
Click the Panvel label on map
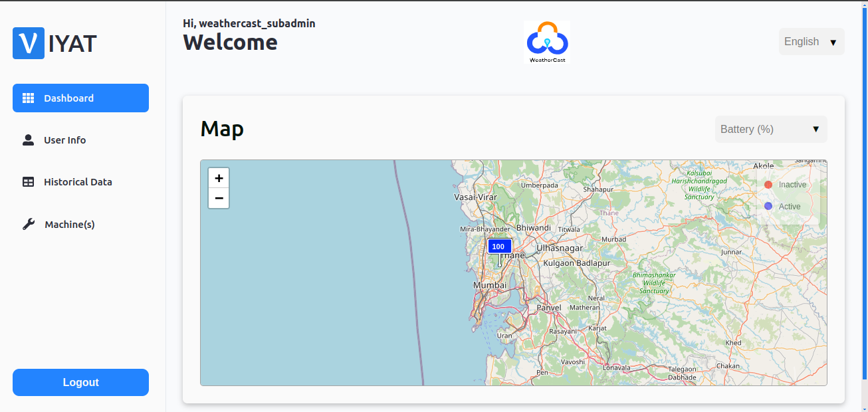549,308
